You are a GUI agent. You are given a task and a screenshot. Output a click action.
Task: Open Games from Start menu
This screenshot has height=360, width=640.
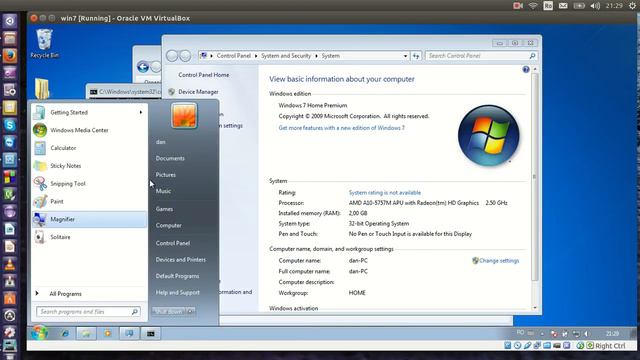(164, 209)
